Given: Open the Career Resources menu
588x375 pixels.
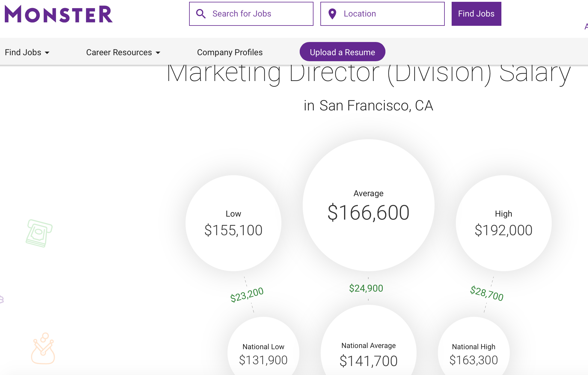Looking at the screenshot, I should (x=123, y=52).
